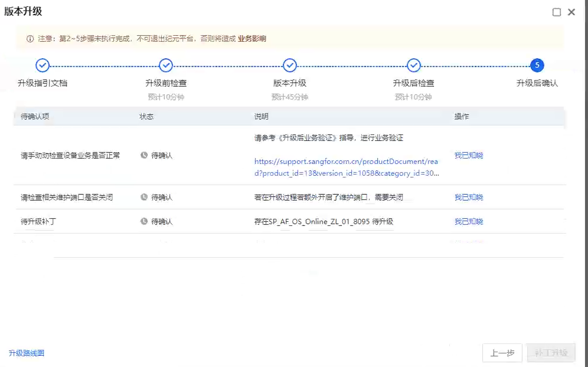Select the 版本升级 step checkmark circle
This screenshot has height=367, width=588.
click(x=290, y=65)
